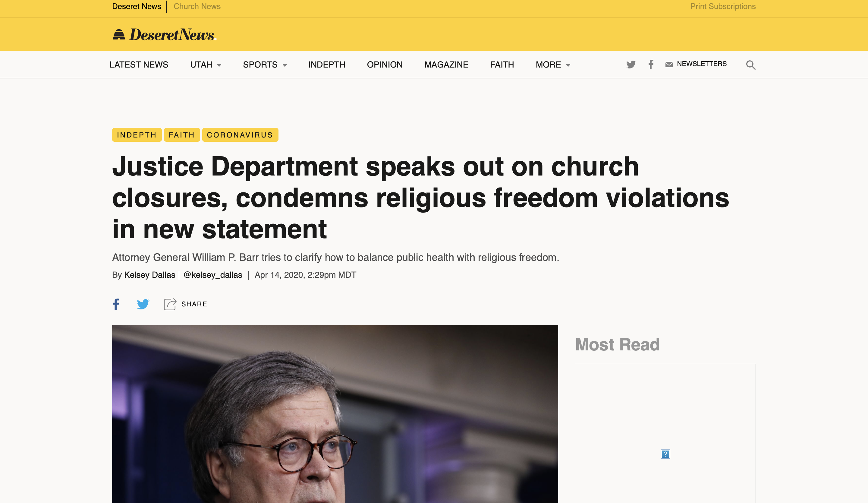Click the Twitter icon in navigation bar
Viewport: 868px width, 503px height.
click(631, 65)
